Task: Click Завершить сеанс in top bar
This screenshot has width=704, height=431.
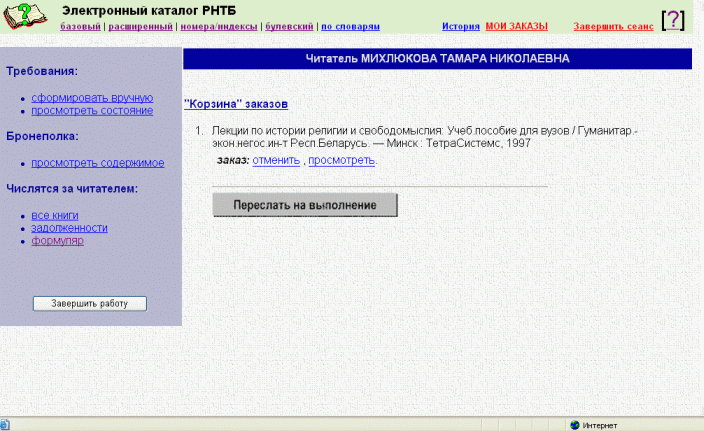Action: tap(613, 26)
